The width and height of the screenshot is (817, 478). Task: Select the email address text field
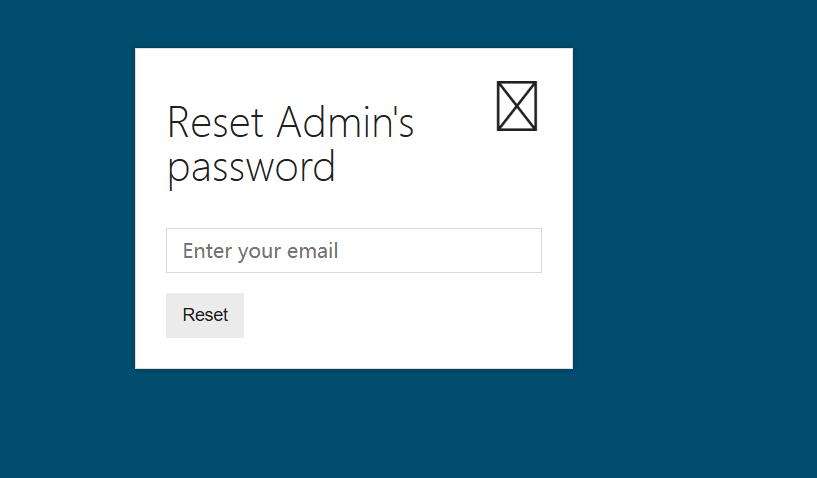click(353, 250)
